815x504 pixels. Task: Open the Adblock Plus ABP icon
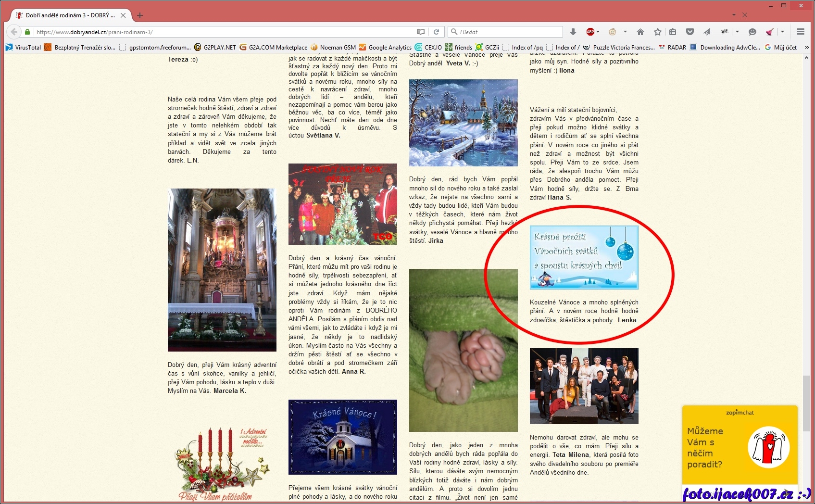(590, 32)
